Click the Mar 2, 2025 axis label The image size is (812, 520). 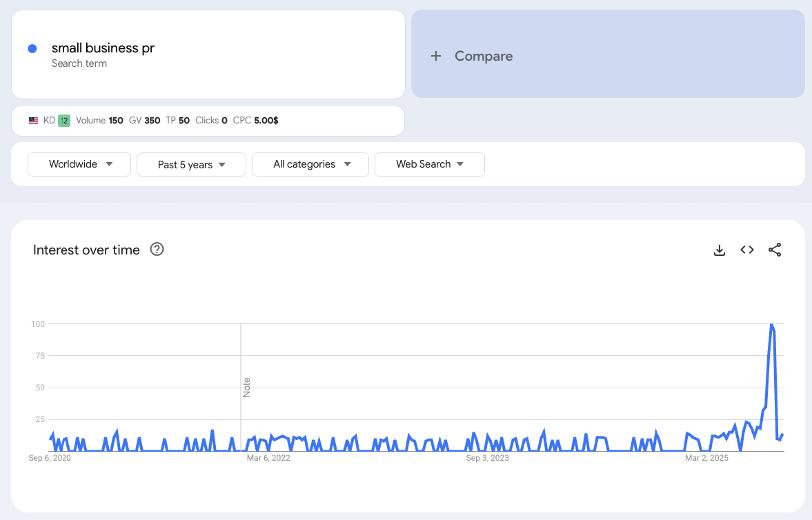706,458
